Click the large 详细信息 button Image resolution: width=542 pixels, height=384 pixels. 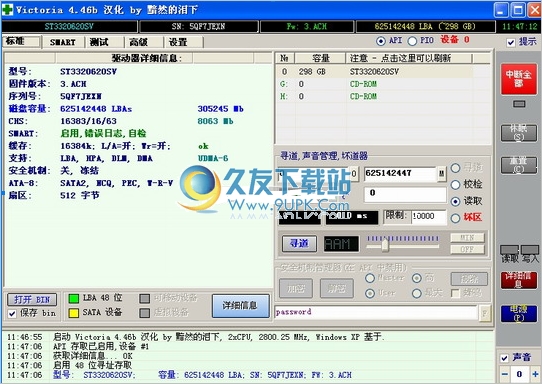click(x=240, y=306)
